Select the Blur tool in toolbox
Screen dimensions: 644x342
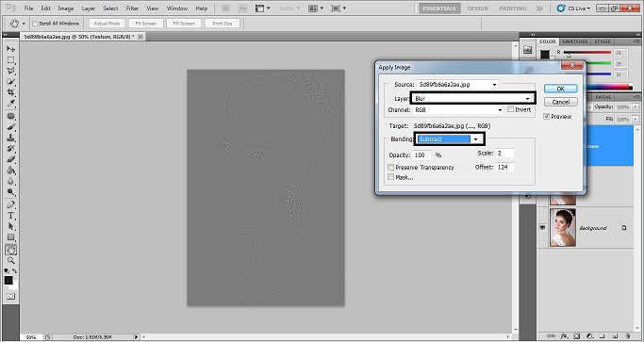point(10,181)
